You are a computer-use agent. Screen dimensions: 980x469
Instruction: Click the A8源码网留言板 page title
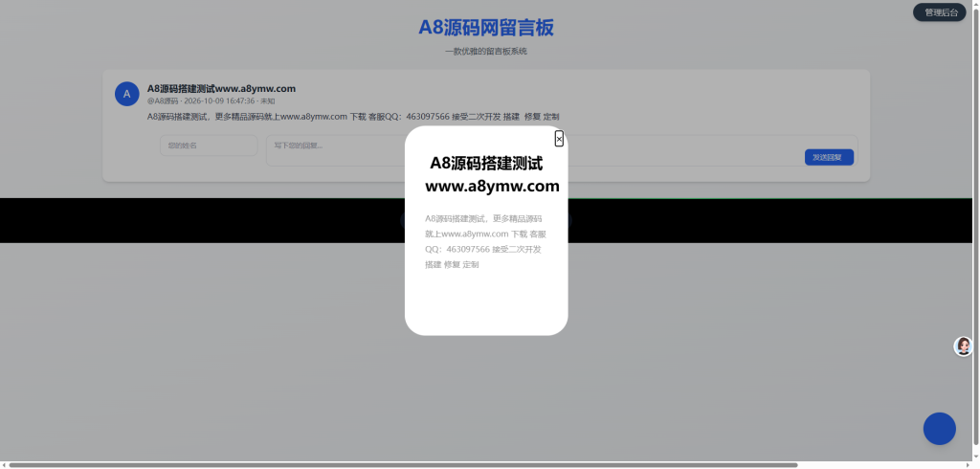coord(485,28)
